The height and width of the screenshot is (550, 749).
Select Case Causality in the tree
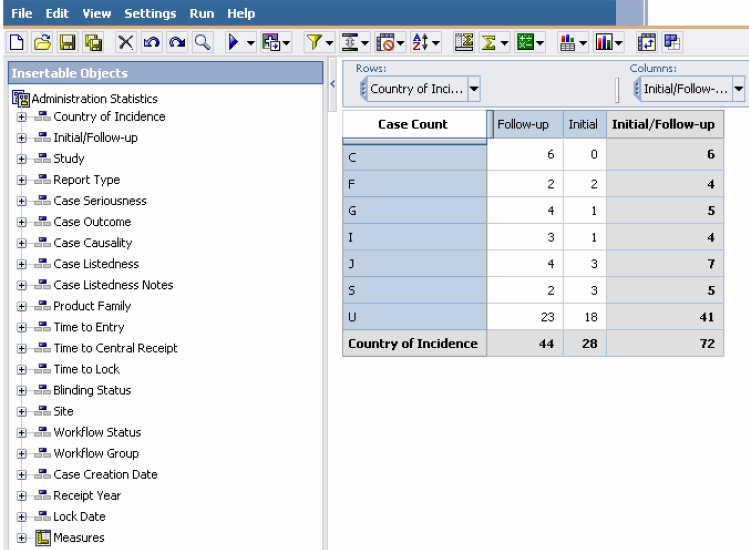(92, 243)
